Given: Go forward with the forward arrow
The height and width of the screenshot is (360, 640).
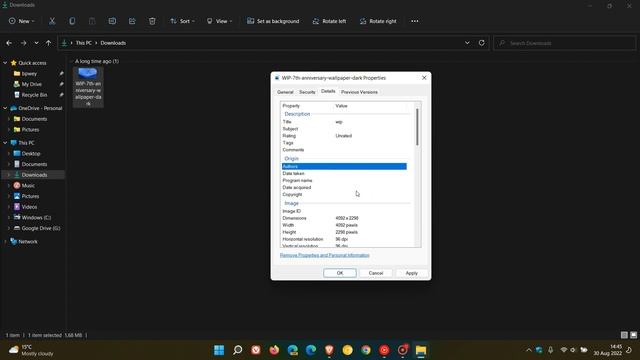Looking at the screenshot, I should [x=23, y=43].
